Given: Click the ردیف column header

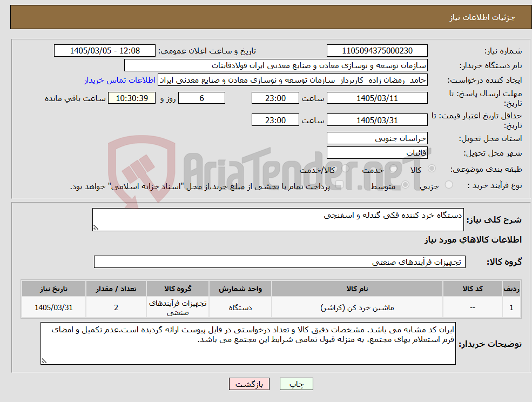Looking at the screenshot, I should point(511,289).
